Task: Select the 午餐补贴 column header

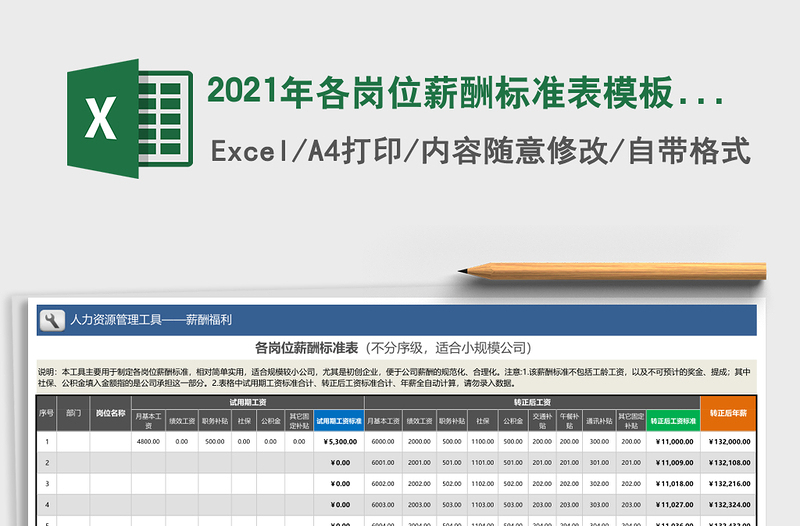Action: tap(569, 421)
